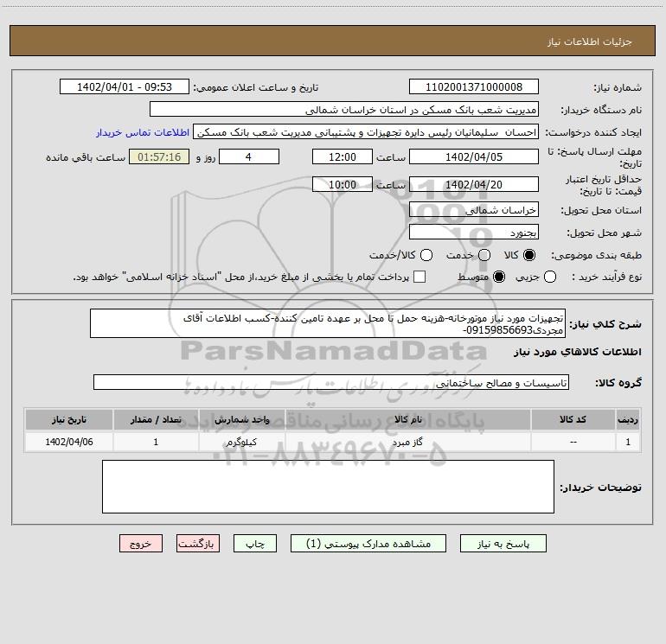Open the اطلاعات تماس خریدار link
The width and height of the screenshot is (666, 644).
(143, 132)
